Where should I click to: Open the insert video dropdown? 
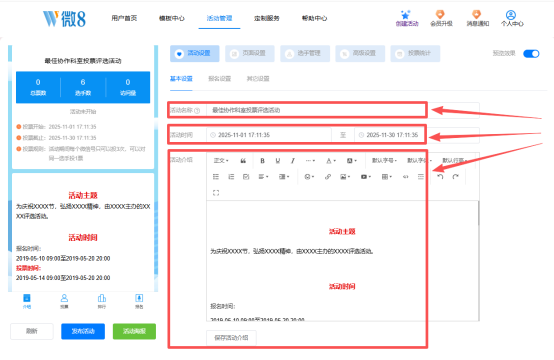click(x=366, y=177)
